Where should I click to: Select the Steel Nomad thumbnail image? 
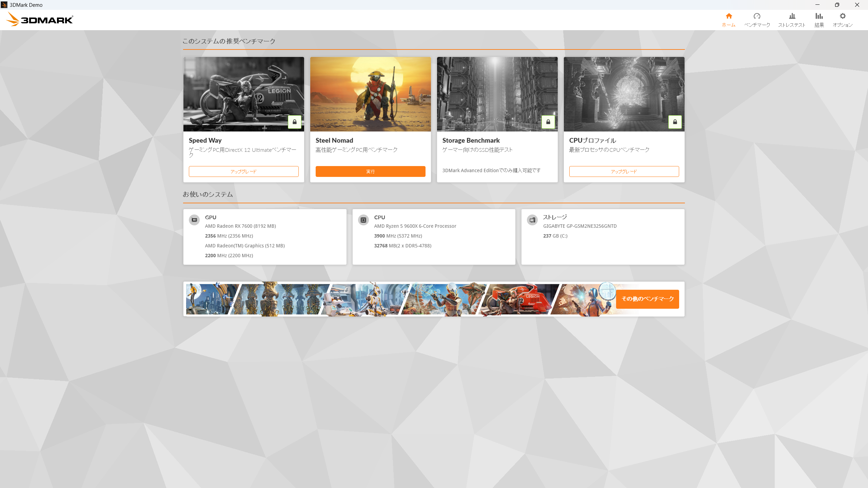371,94
